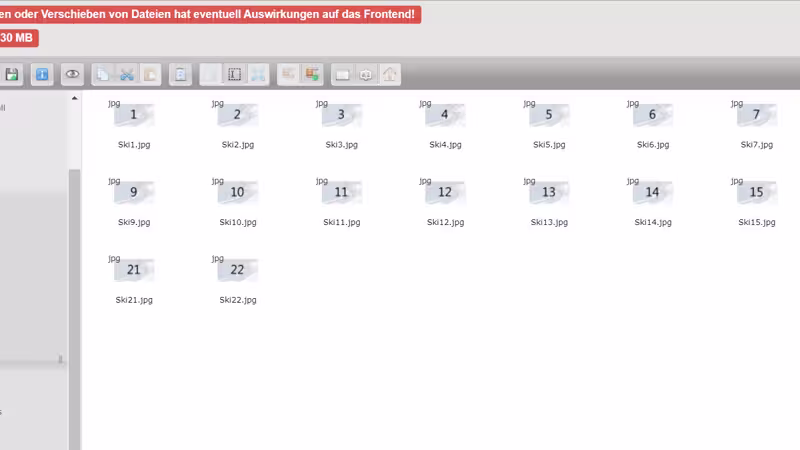Select the Ski22.jpg file thumbnail
The height and width of the screenshot is (450, 800).
tap(237, 270)
